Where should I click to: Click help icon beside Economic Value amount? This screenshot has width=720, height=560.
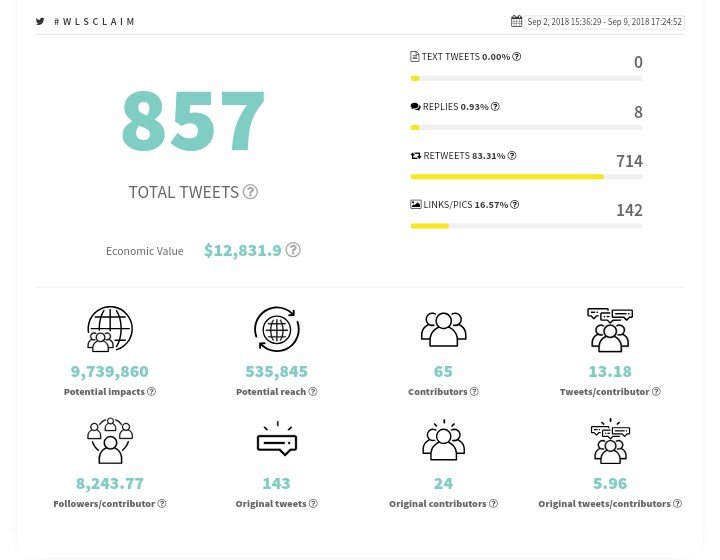pos(293,250)
